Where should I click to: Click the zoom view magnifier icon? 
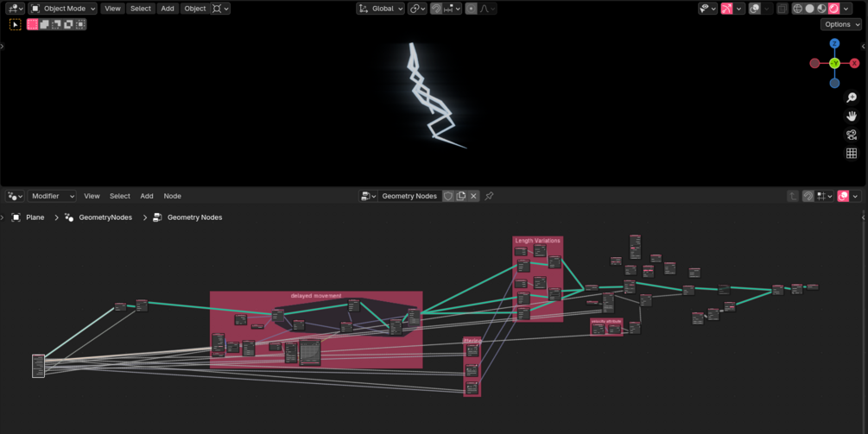tap(852, 97)
